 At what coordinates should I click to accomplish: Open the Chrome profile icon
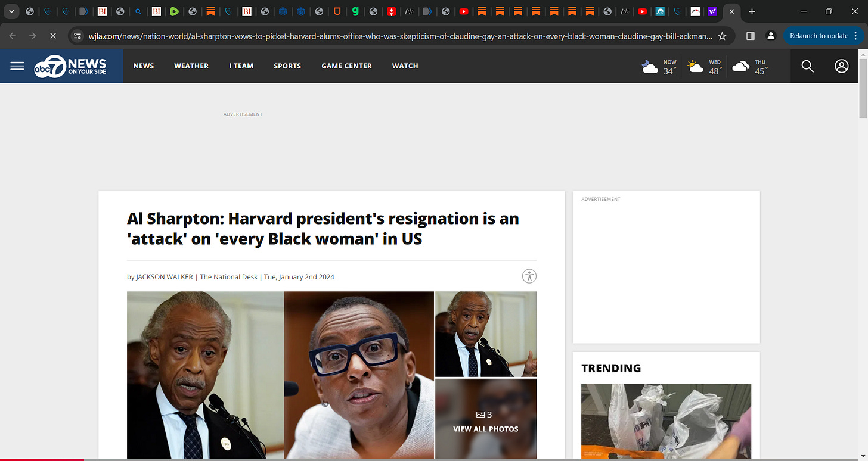coord(771,36)
